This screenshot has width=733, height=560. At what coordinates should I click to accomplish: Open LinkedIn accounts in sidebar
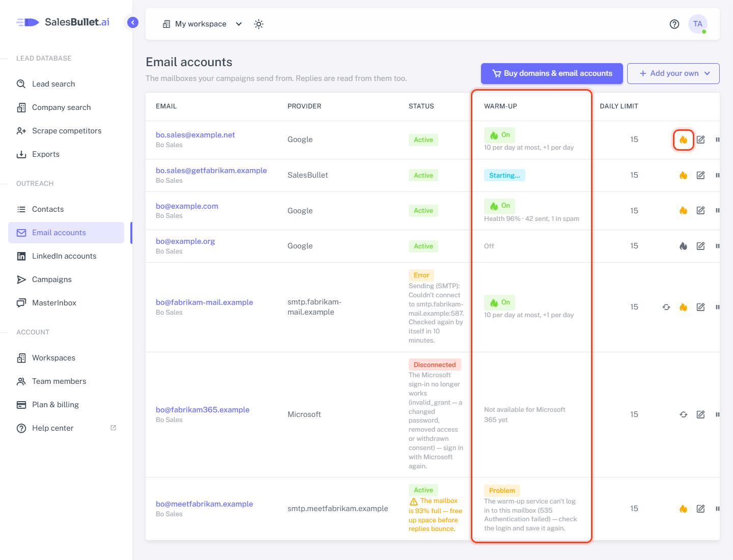(x=66, y=256)
